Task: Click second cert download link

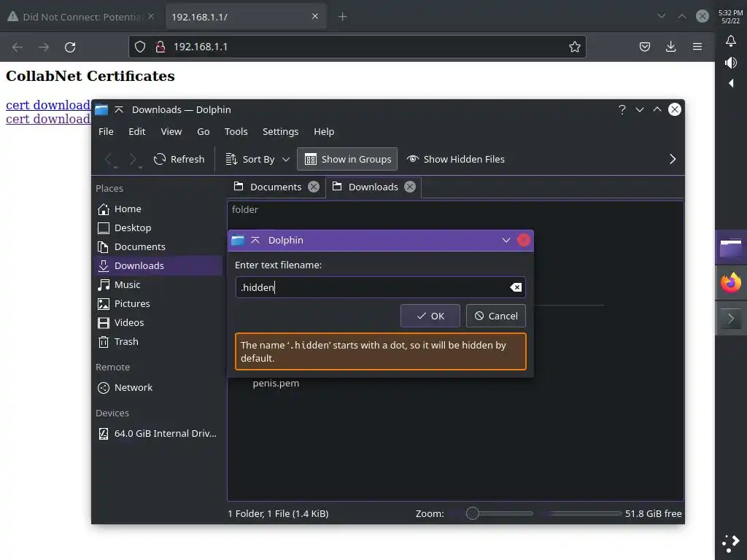Action: point(47,119)
